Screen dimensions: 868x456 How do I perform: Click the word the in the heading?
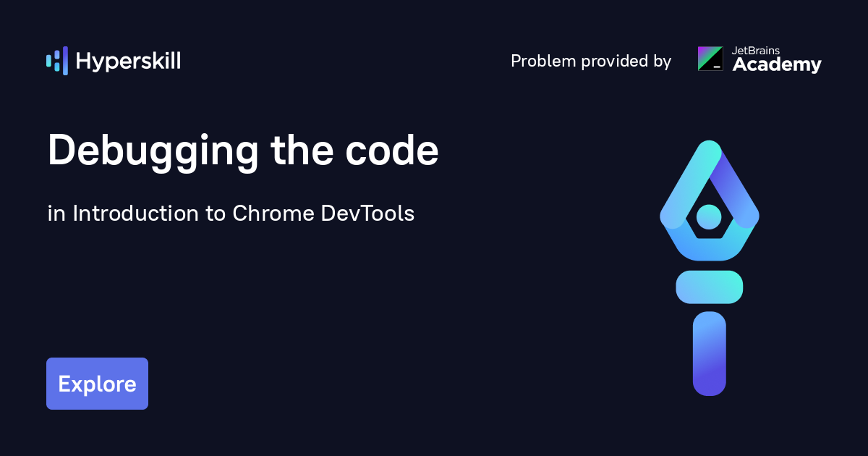pyautogui.click(x=292, y=151)
